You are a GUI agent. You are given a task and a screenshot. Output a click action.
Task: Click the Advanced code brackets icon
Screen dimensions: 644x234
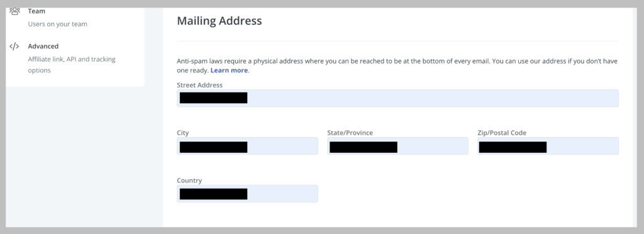14,46
